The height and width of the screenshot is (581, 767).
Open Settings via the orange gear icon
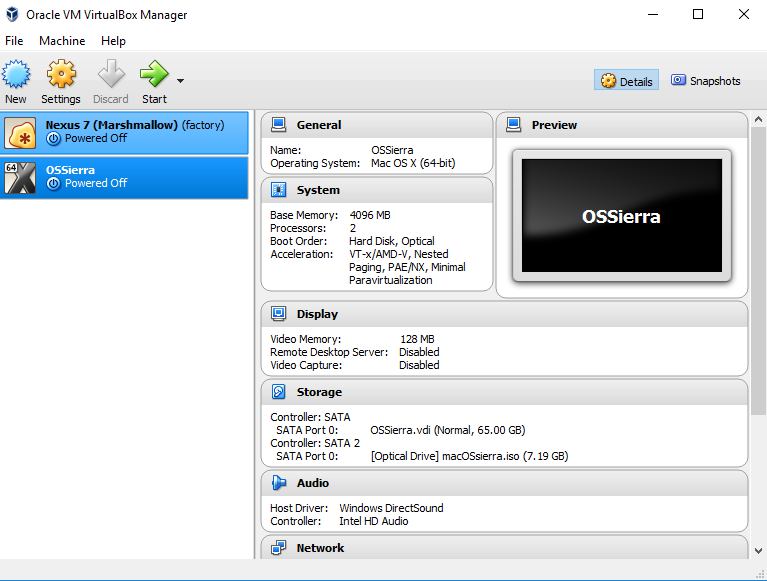[x=61, y=74]
